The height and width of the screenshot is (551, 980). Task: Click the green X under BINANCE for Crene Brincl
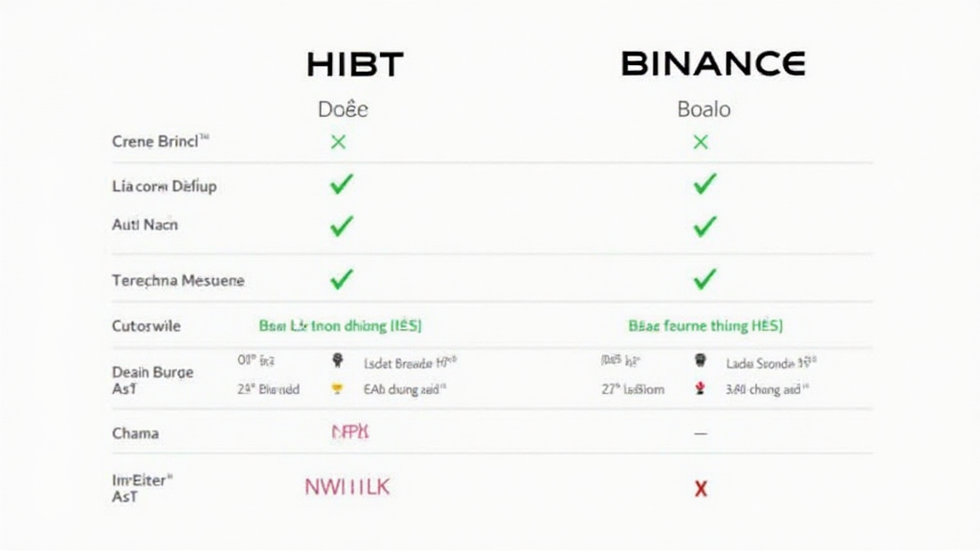click(x=701, y=143)
